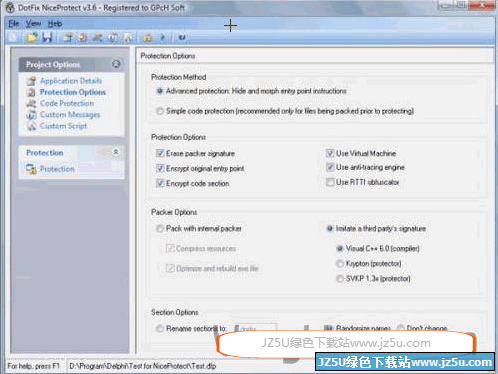Click the Open project folder icon

(x=32, y=37)
